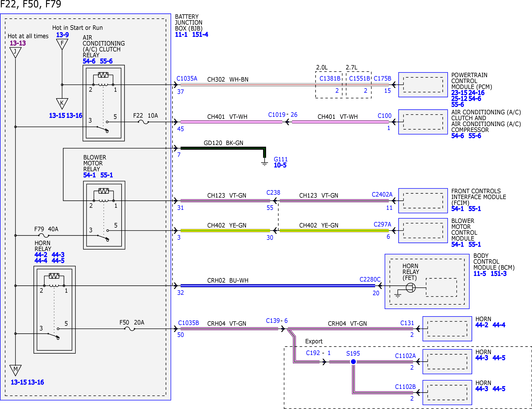Click the J triangle connector symbol
This screenshot has width=532, height=409.
click(x=15, y=52)
